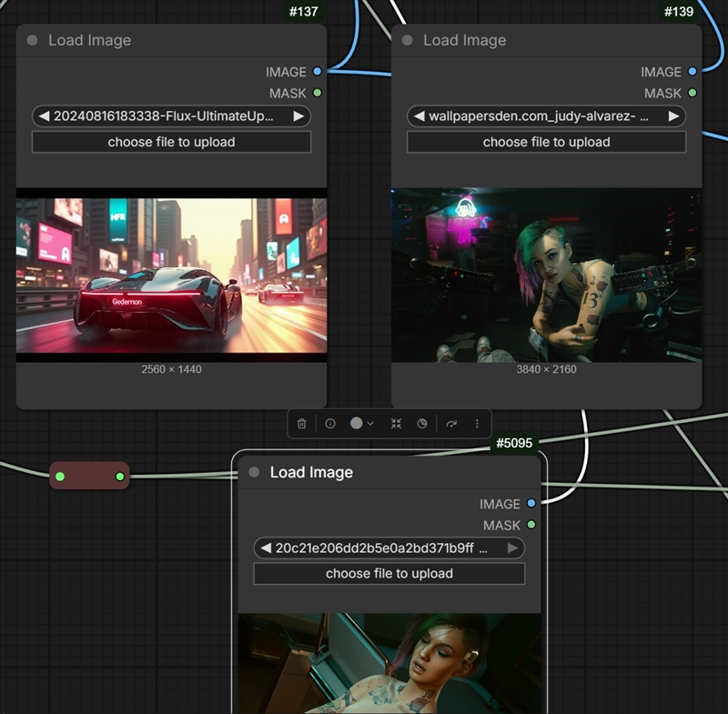This screenshot has width=728, height=714.
Task: Click the IMAGE label on node #137
Action: coord(286,72)
